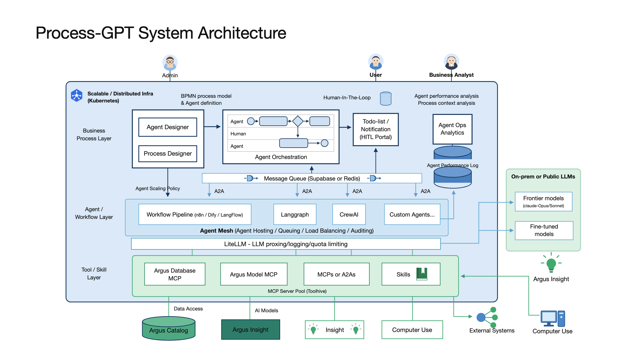
Task: Click the BPMN start circle in top Agent lane
Action: coord(251,121)
